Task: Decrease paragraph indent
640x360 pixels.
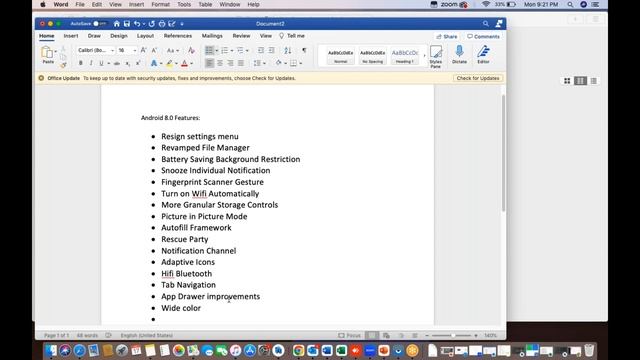Action: tap(261, 50)
